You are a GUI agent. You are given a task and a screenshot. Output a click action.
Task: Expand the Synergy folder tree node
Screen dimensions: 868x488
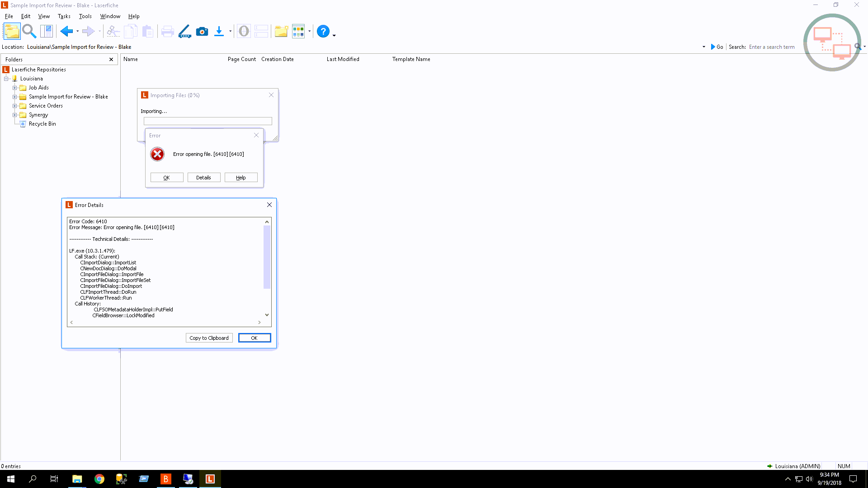tap(14, 115)
